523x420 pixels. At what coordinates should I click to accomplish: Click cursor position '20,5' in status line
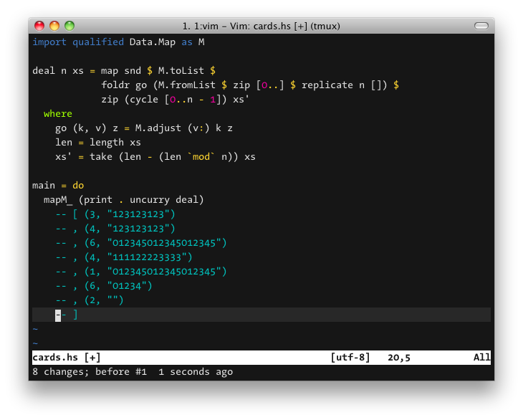click(x=399, y=358)
